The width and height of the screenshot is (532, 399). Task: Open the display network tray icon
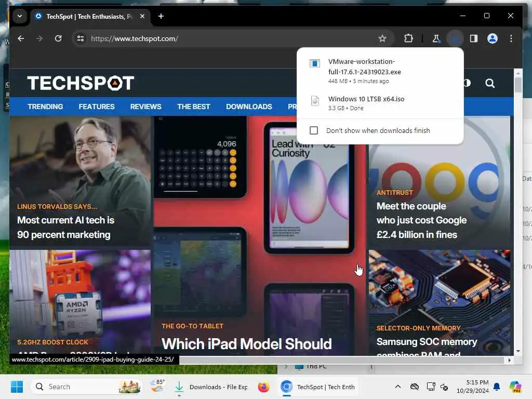click(x=431, y=387)
